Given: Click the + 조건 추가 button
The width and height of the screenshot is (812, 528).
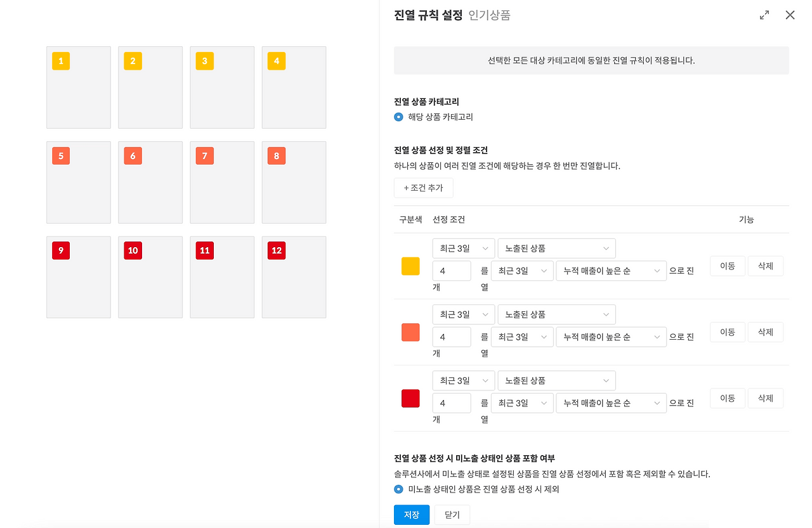Looking at the screenshot, I should 423,188.
